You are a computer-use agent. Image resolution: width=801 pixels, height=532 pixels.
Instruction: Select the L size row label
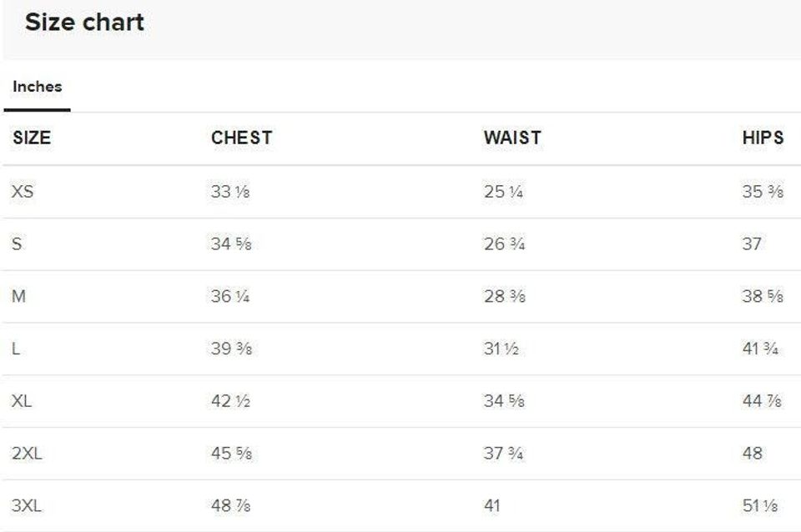[16, 349]
